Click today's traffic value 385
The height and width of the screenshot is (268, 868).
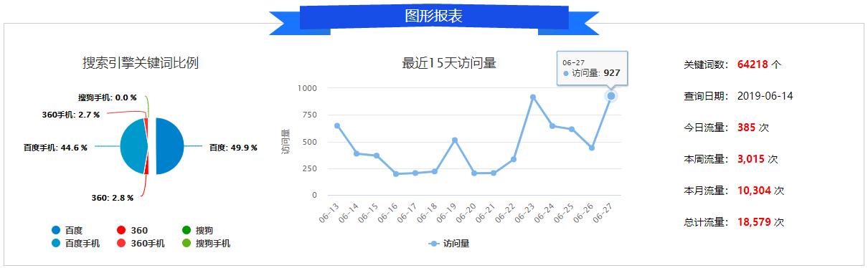pyautogui.click(x=746, y=128)
